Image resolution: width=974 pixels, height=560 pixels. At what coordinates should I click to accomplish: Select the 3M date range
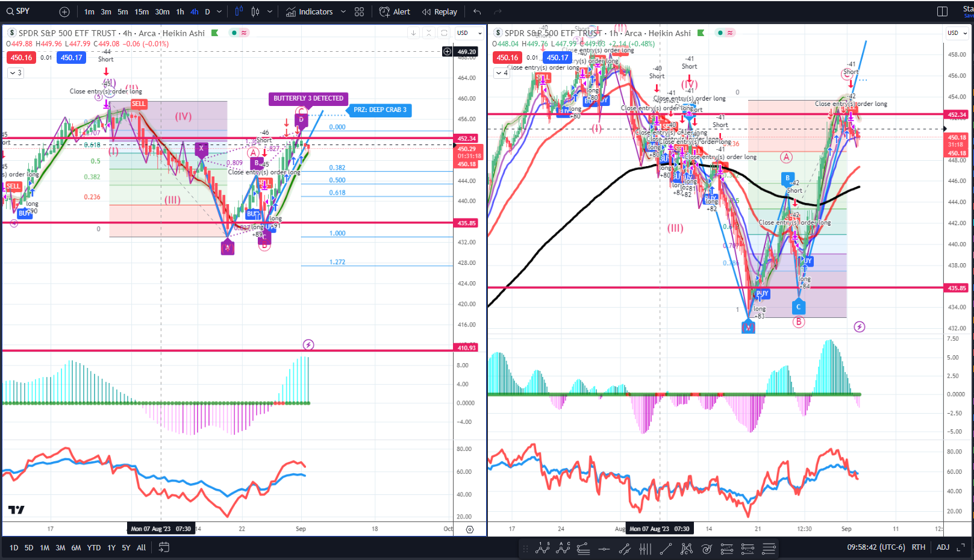point(60,548)
